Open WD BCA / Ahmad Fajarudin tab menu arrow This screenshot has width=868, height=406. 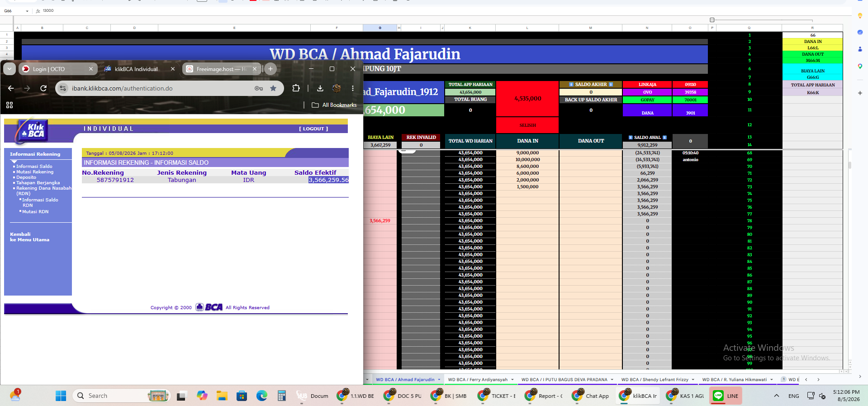point(439,380)
